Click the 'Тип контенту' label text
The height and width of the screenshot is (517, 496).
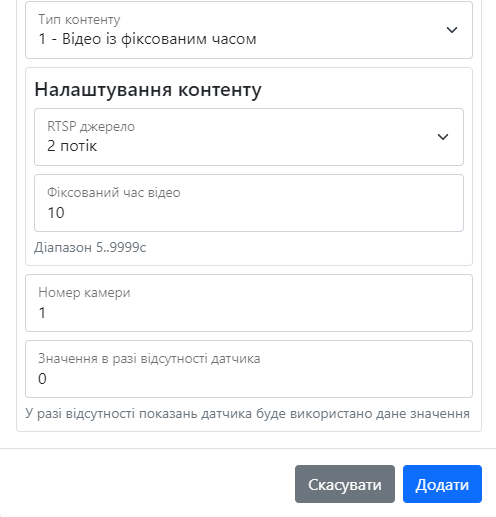pyautogui.click(x=79, y=20)
